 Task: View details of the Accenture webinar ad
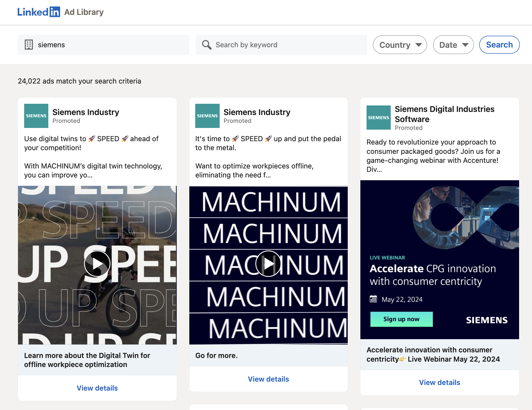coord(440,382)
